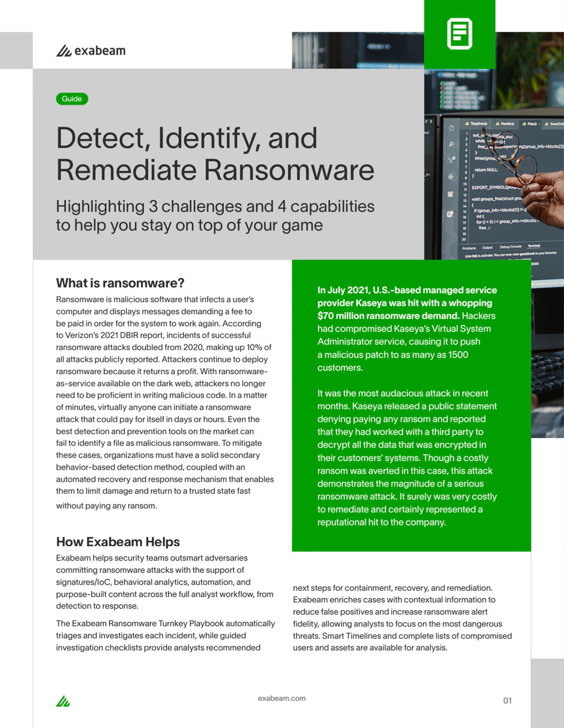Image resolution: width=564 pixels, height=728 pixels.
Task: Click the circular target icon in editor sidebar
Action: [450, 177]
